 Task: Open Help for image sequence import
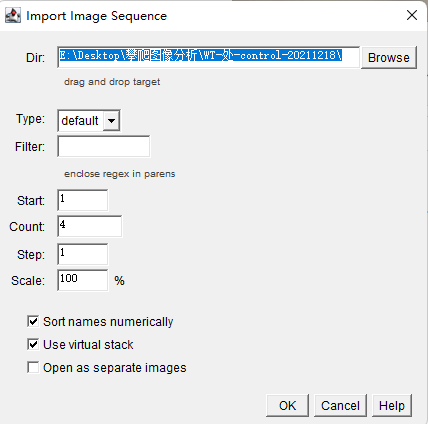click(x=392, y=406)
